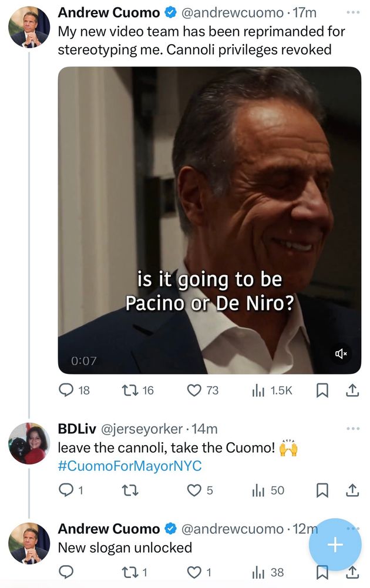The height and width of the screenshot is (588, 370).
Task: View analytics showing 1.5K views
Action: pos(258,390)
